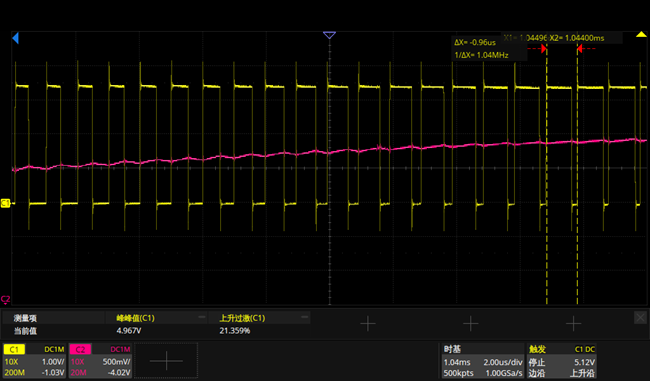Click the 1/ΔX= 1.04MHz frequency readout
The image size is (650, 381).
coord(481,55)
